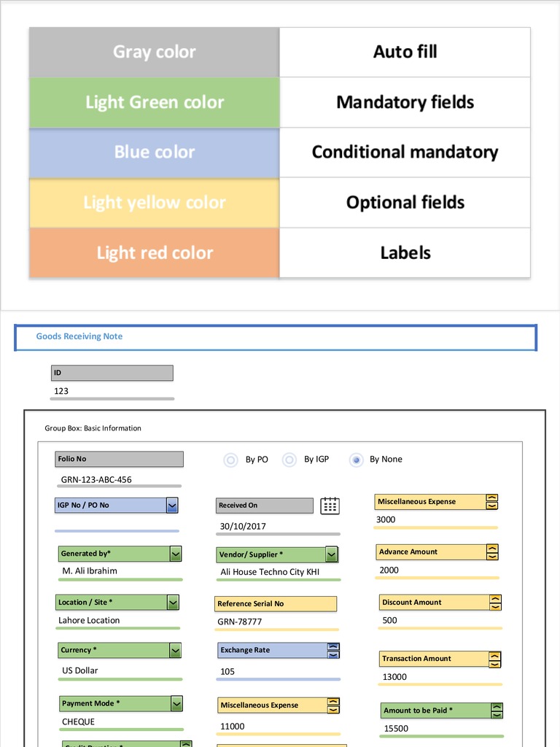The image size is (560, 747).
Task: Click the Goods Receiving Note title
Action: [x=79, y=336]
